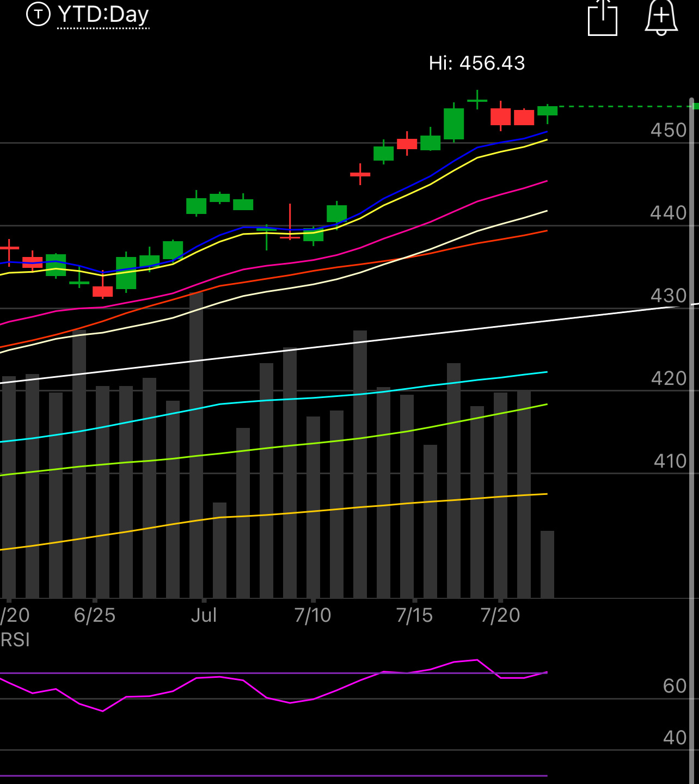Tap the 450 price axis label
The width and height of the screenshot is (699, 784).
[669, 130]
